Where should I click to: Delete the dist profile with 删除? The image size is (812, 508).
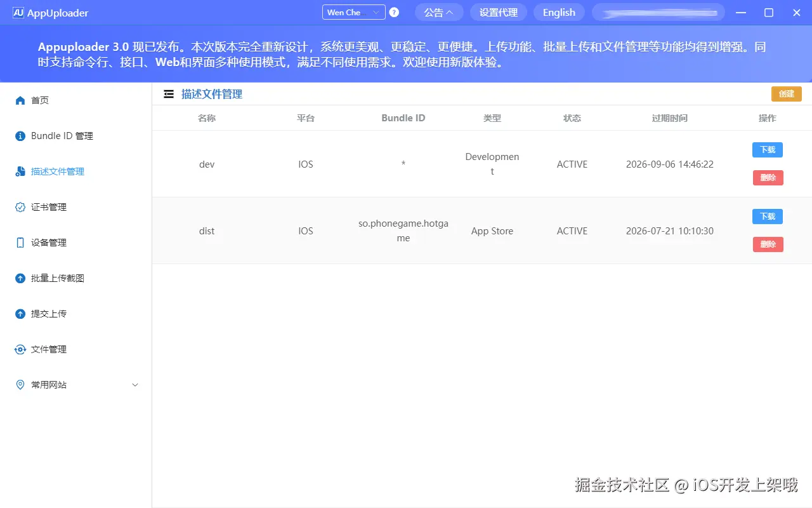[x=768, y=244]
